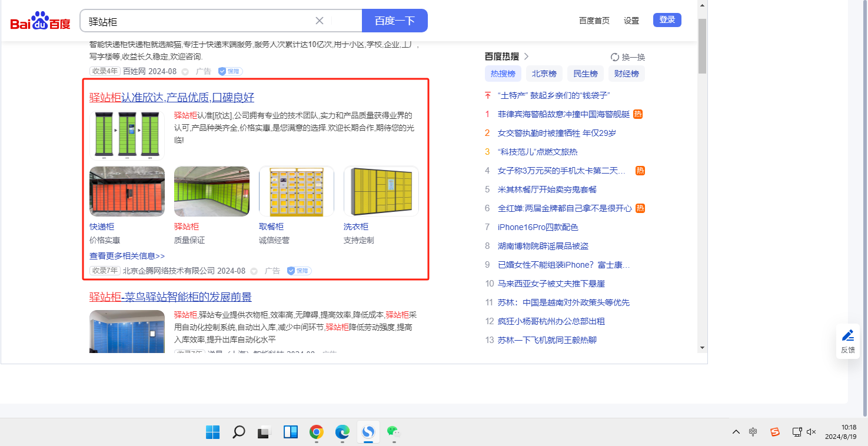Open the blue lockers thumbnail in 菜鸟驿站 result
868x446 pixels.
pos(127,331)
